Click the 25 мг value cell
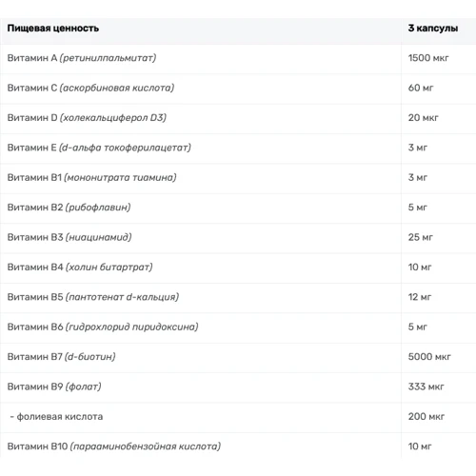Image resolution: width=476 pixels, height=476 pixels. click(421, 237)
